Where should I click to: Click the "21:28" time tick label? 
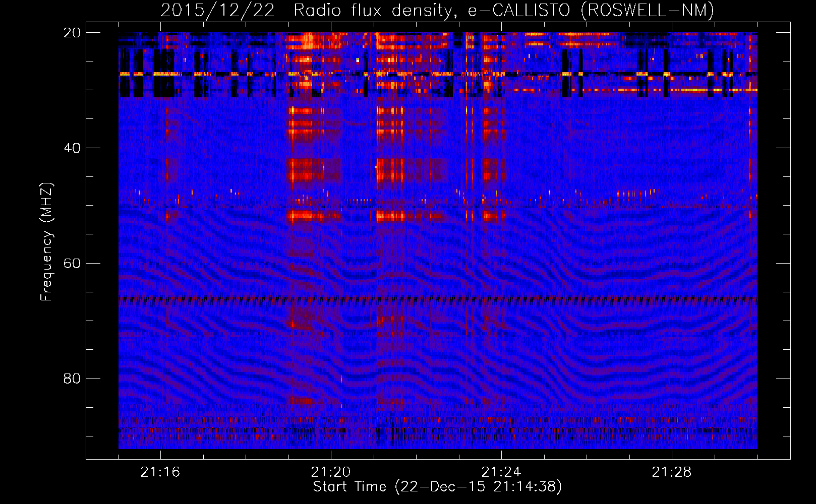[672, 472]
